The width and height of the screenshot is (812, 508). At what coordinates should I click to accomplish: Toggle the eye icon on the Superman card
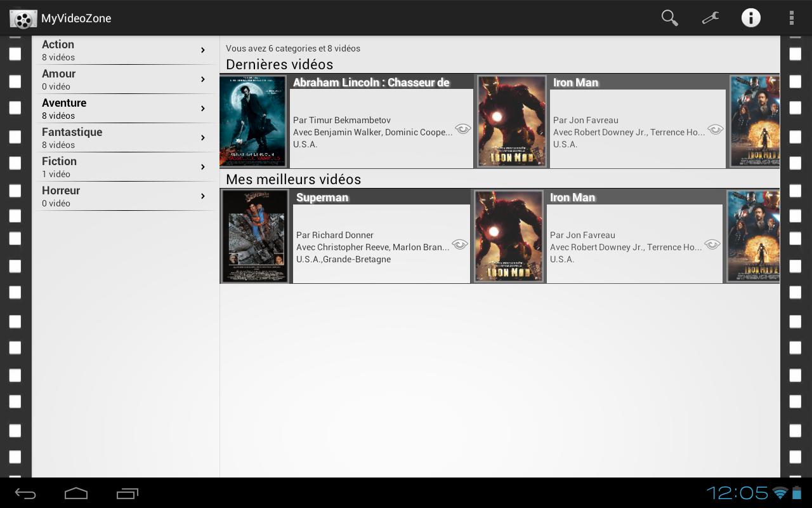[460, 244]
